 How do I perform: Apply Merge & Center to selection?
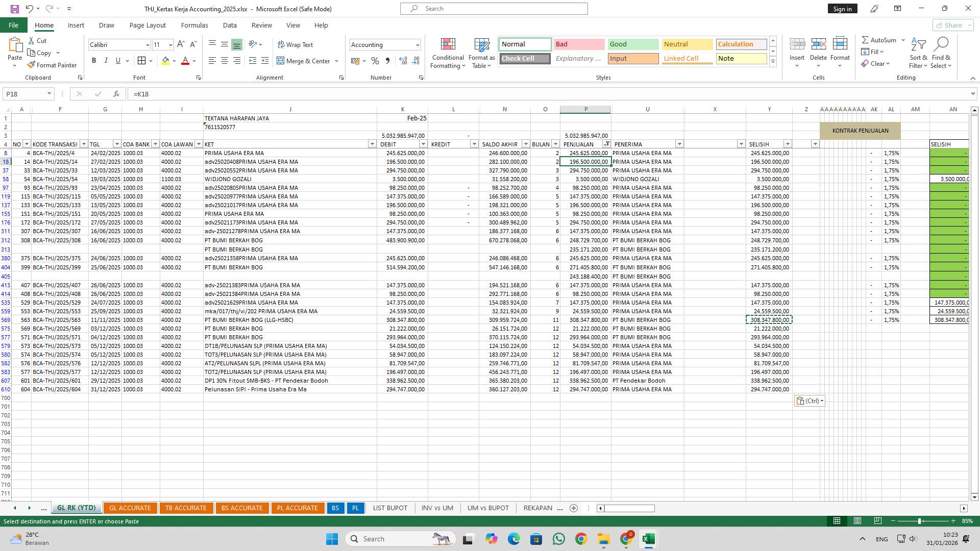click(304, 61)
